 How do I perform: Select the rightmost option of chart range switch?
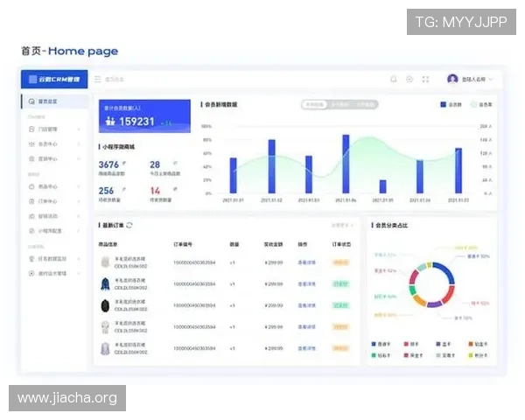pyautogui.click(x=365, y=104)
